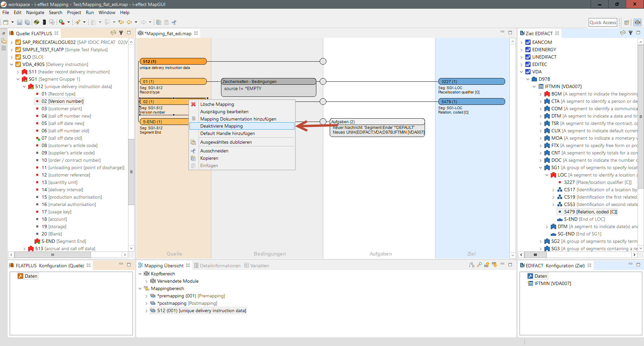Click the Quick Access field
The width and height of the screenshot is (644, 346).
[x=603, y=22]
